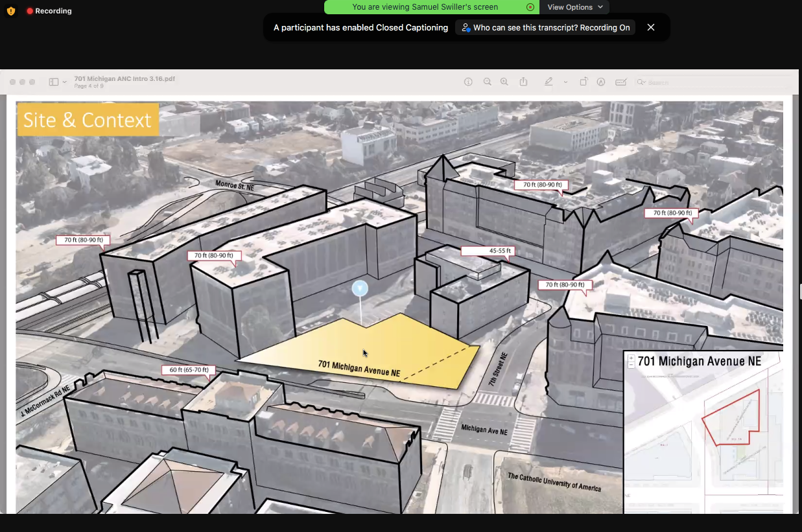Toggle the Markup toolbar icon

(x=601, y=82)
